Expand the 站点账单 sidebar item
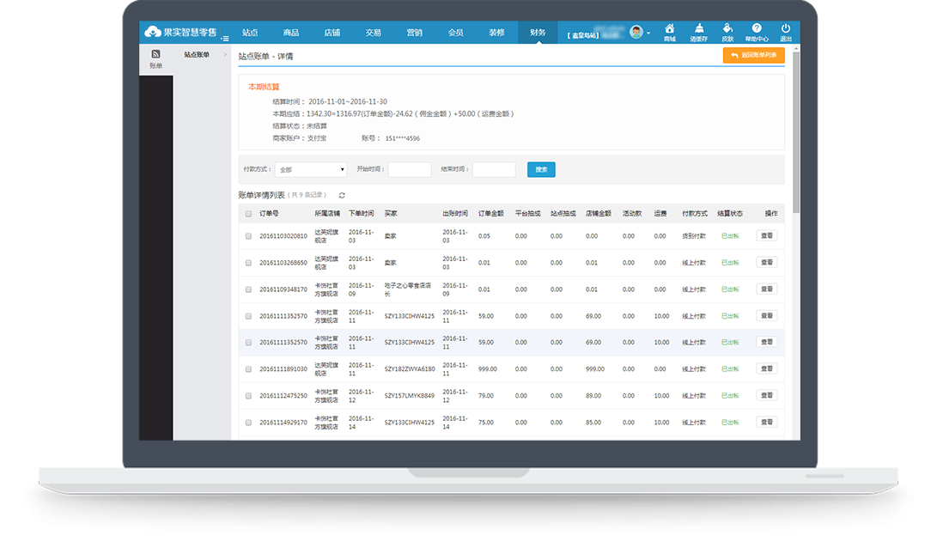 tap(204, 55)
